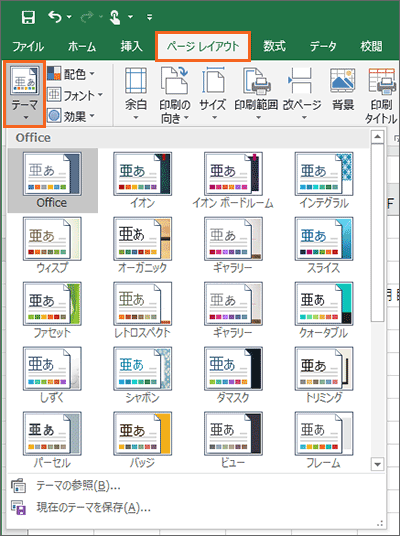The image size is (400, 536).
Task: Click the theme gallery scrollbar thumb
Action: [377, 232]
